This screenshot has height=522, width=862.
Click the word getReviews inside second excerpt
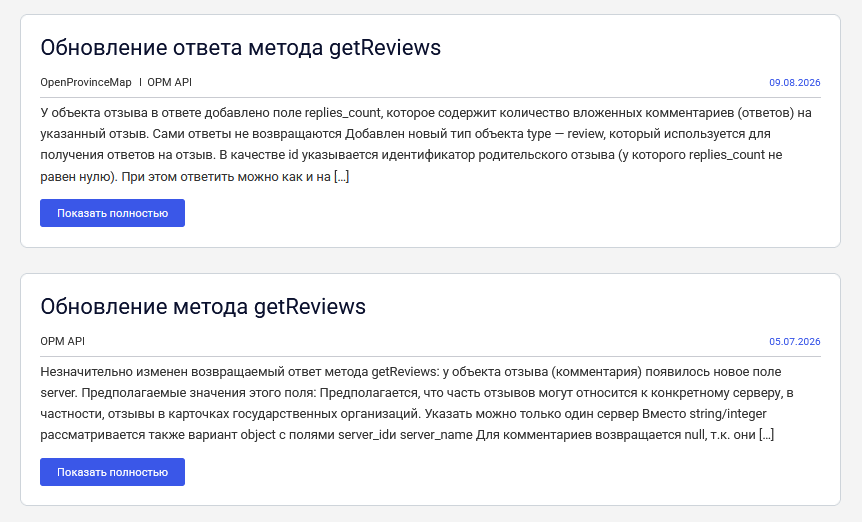click(404, 372)
